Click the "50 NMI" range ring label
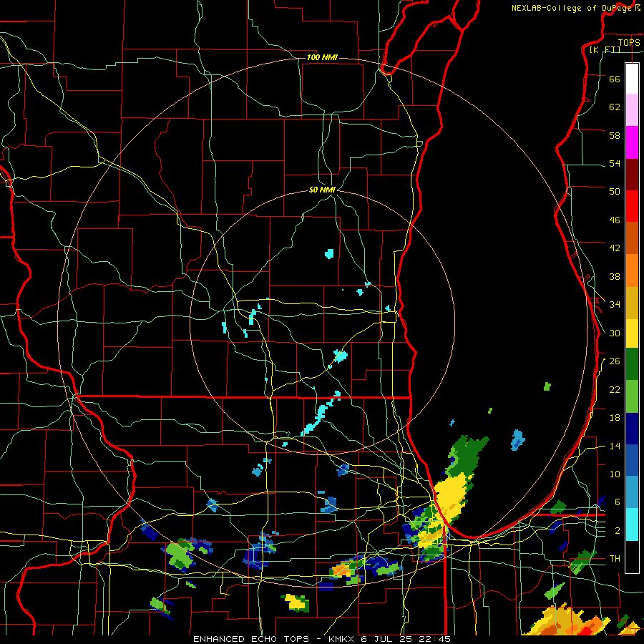This screenshot has height=644, width=644. 322,190
